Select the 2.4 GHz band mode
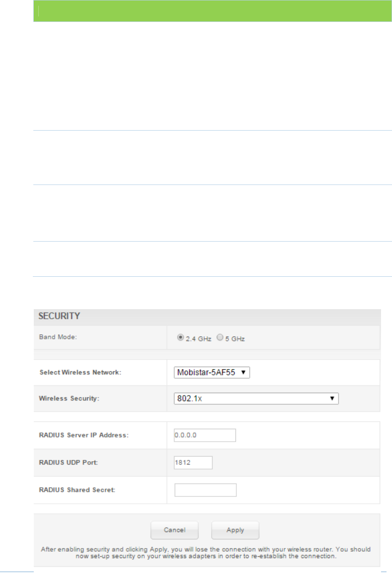 [x=180, y=338]
